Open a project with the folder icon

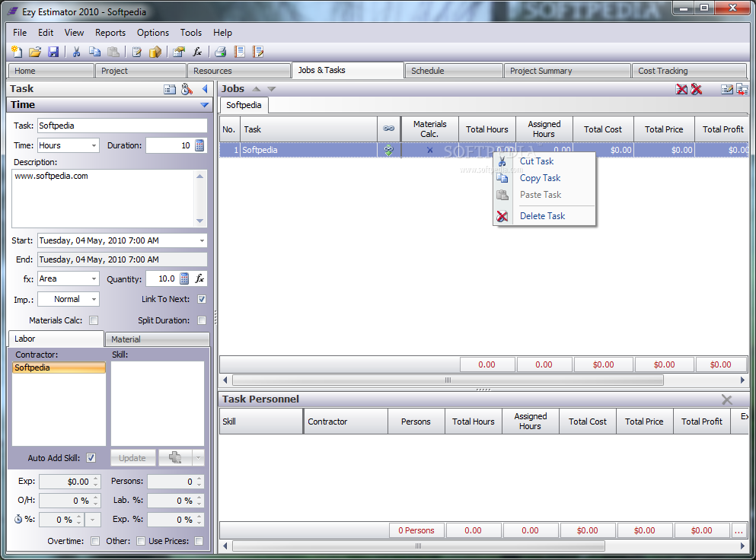(35, 52)
